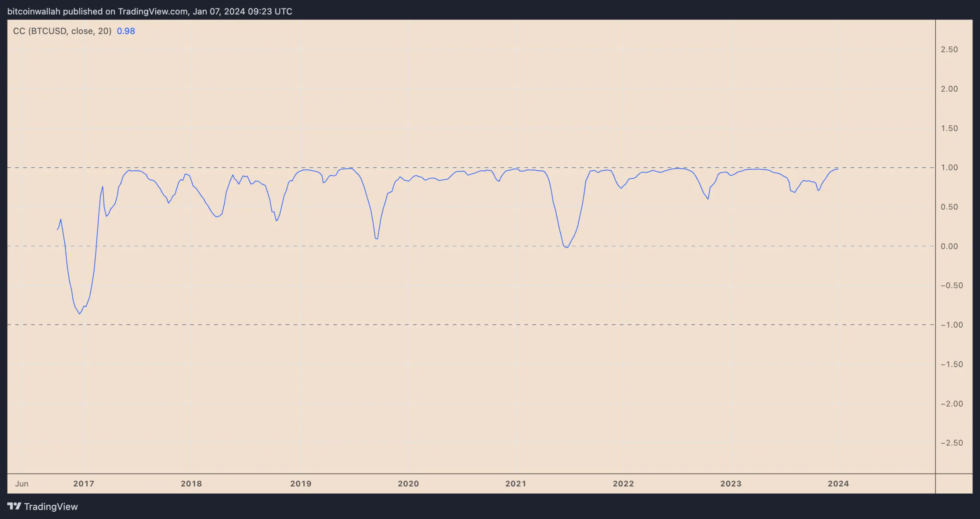Screen dimensions: 980x519
Task: Click the 2017 time axis label
Action: pyautogui.click(x=84, y=484)
